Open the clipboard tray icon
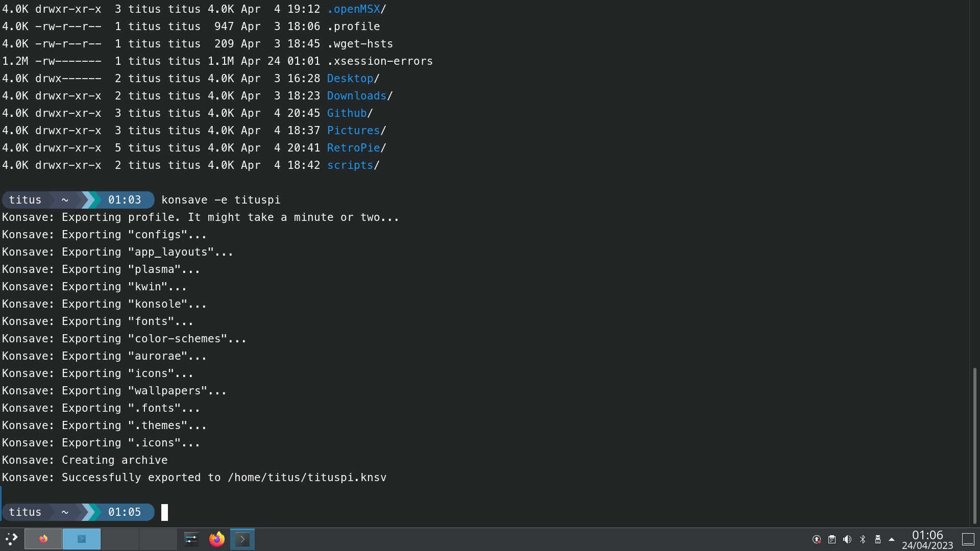Viewport: 980px width, 551px height. (832, 539)
